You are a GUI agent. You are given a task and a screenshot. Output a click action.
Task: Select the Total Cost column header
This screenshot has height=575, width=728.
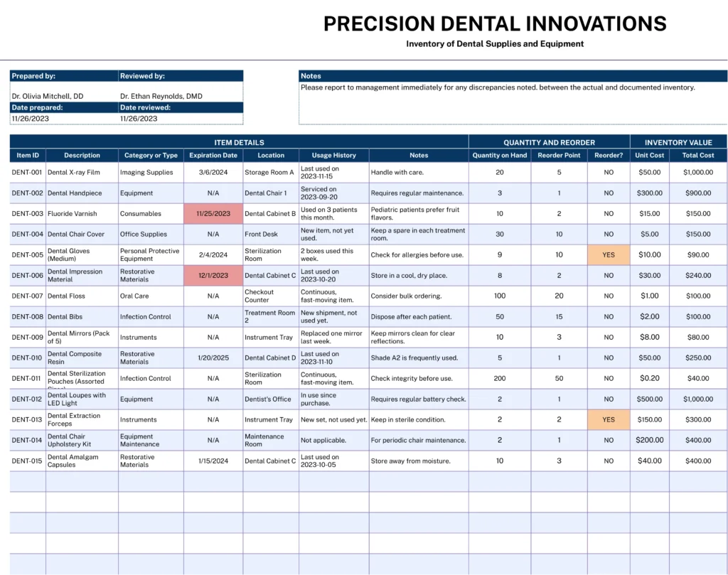point(698,156)
